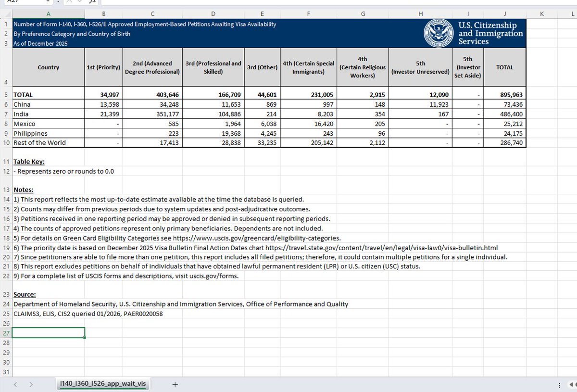Click the previous sheet navigation arrow

(x=15, y=384)
